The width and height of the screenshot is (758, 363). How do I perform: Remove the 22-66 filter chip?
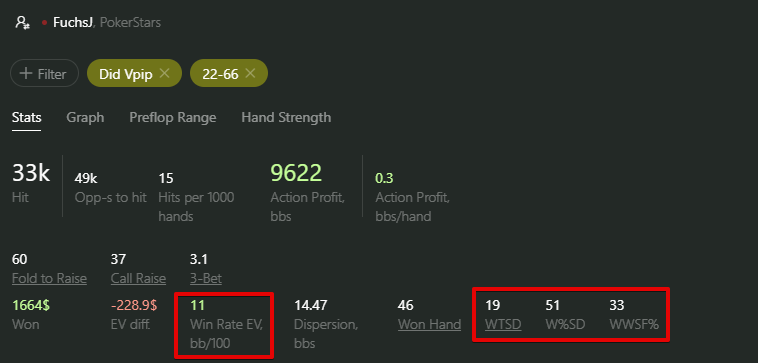pos(250,73)
